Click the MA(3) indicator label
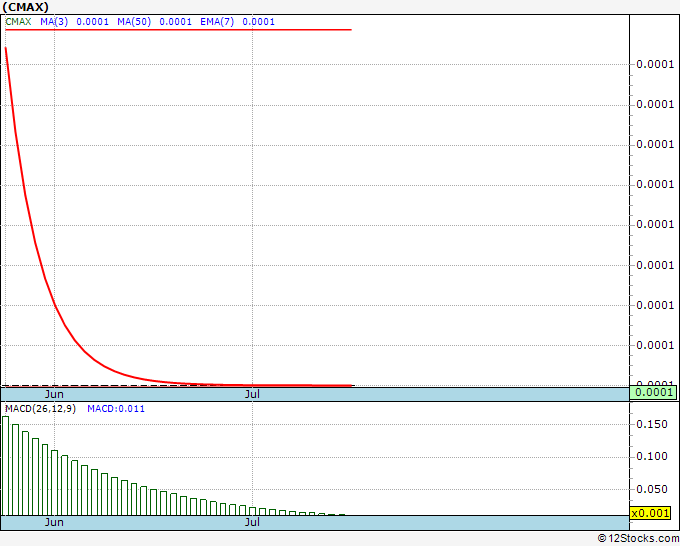The height and width of the screenshot is (546, 680). point(54,22)
